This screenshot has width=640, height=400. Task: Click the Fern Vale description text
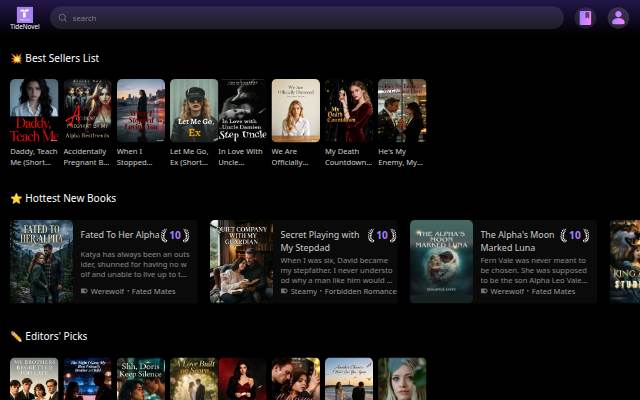click(534, 271)
